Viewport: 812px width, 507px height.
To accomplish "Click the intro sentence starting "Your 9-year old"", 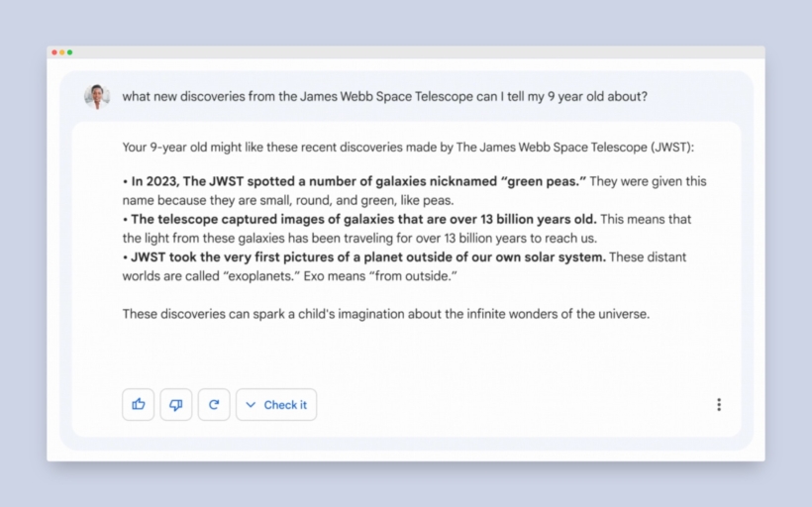I will point(408,148).
